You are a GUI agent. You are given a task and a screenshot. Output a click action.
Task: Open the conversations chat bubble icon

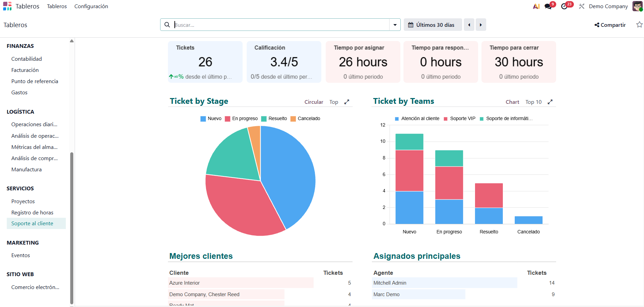[x=548, y=6]
